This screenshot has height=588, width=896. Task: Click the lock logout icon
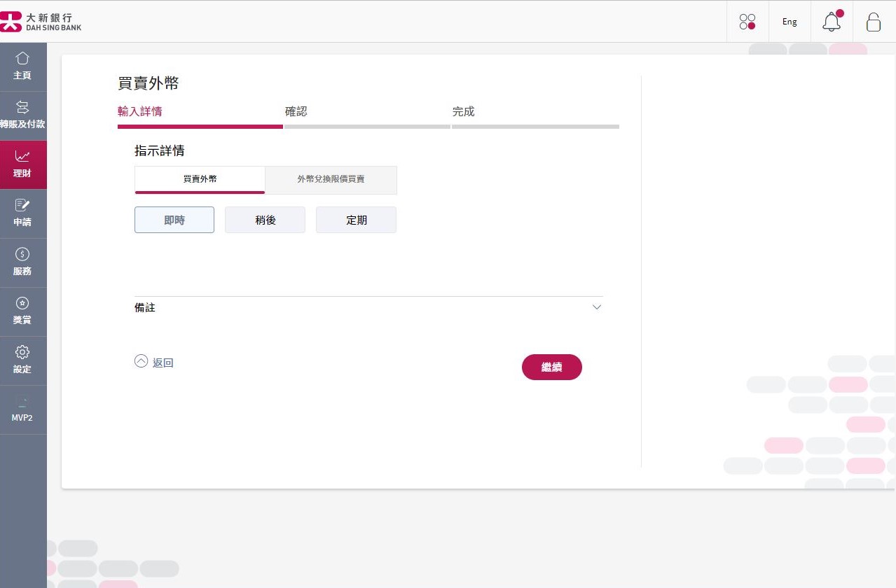[874, 22]
